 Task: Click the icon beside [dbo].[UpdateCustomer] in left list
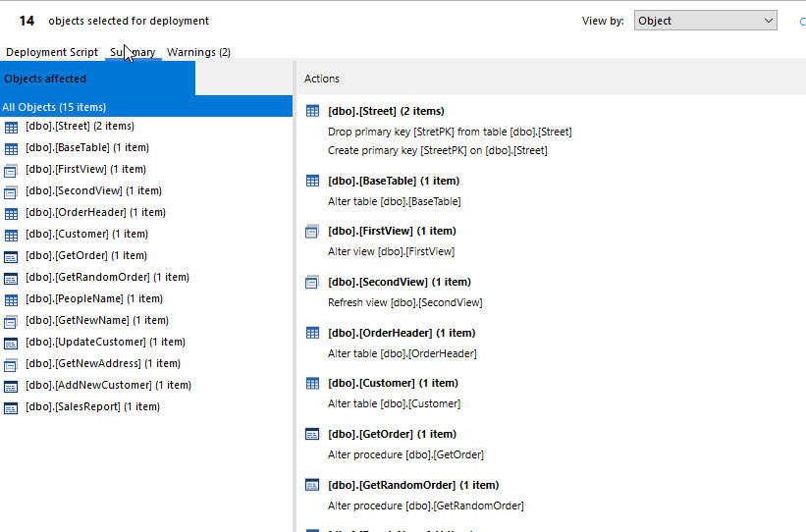tap(12, 343)
